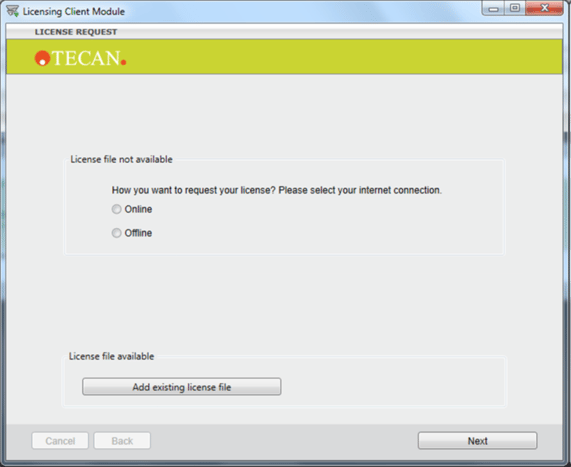Image resolution: width=571 pixels, height=467 pixels.
Task: Click the Online option label
Action: tap(138, 209)
